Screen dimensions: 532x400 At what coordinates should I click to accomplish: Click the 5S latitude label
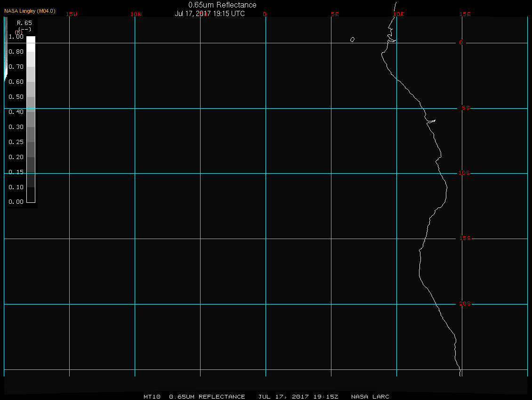pos(466,108)
